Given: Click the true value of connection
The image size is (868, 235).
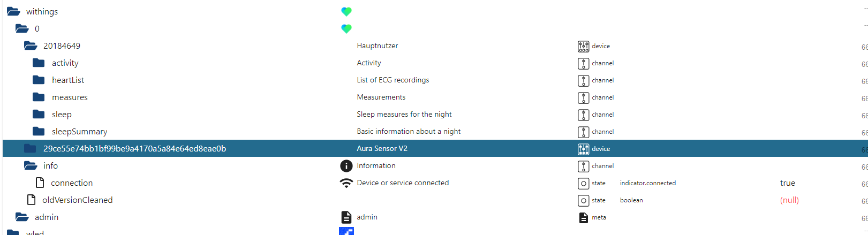Looking at the screenshot, I should coord(788,183).
